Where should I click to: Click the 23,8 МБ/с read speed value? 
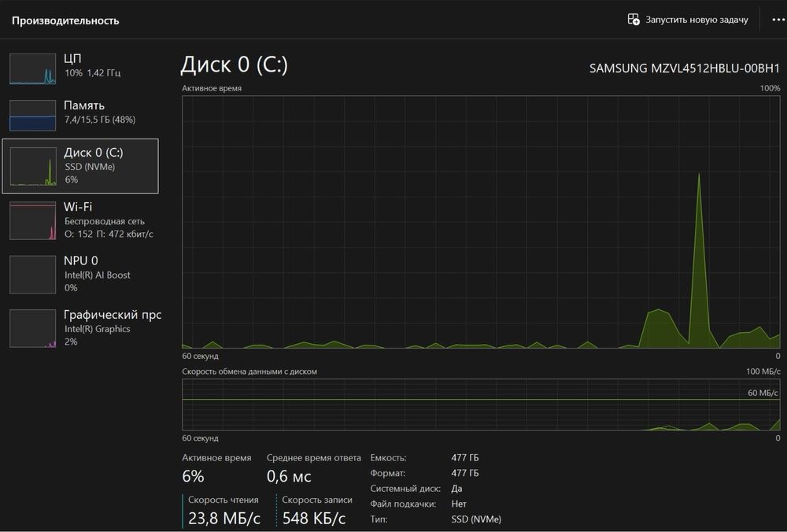[x=224, y=518]
